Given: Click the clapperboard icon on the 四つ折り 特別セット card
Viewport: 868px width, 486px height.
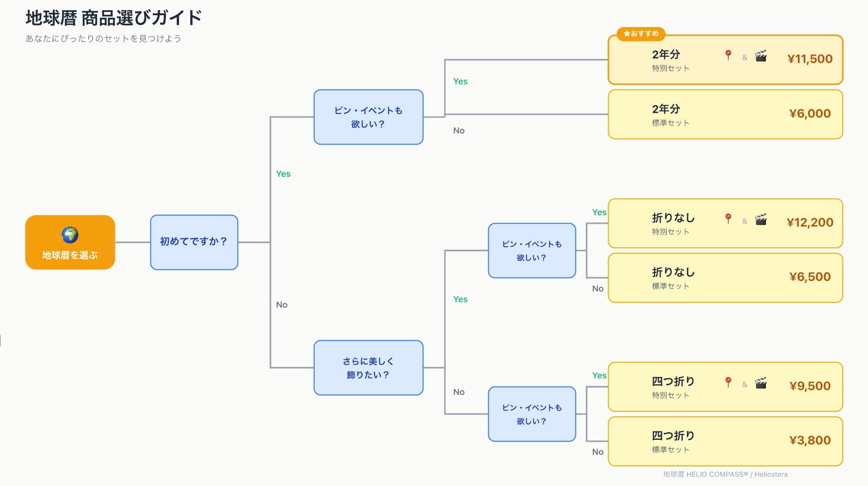Looking at the screenshot, I should 761,383.
